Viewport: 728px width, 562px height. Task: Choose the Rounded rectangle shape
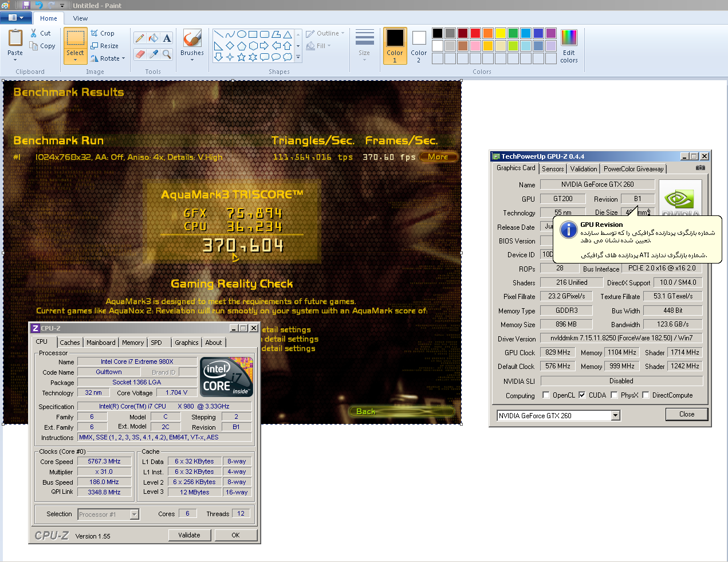coord(265,34)
